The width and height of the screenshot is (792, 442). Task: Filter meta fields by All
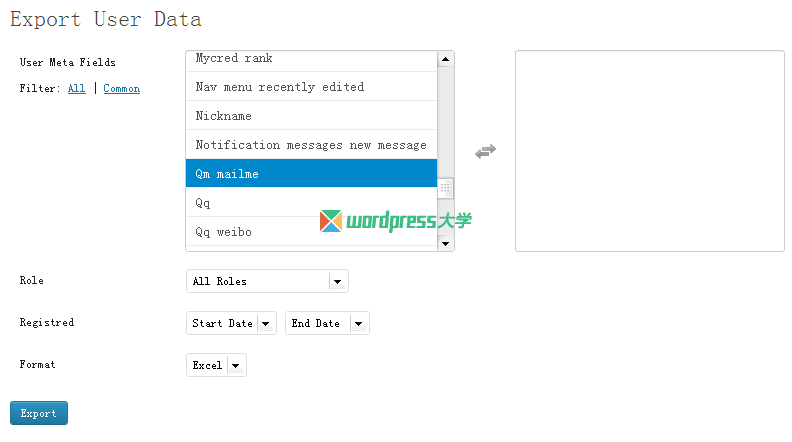click(76, 89)
